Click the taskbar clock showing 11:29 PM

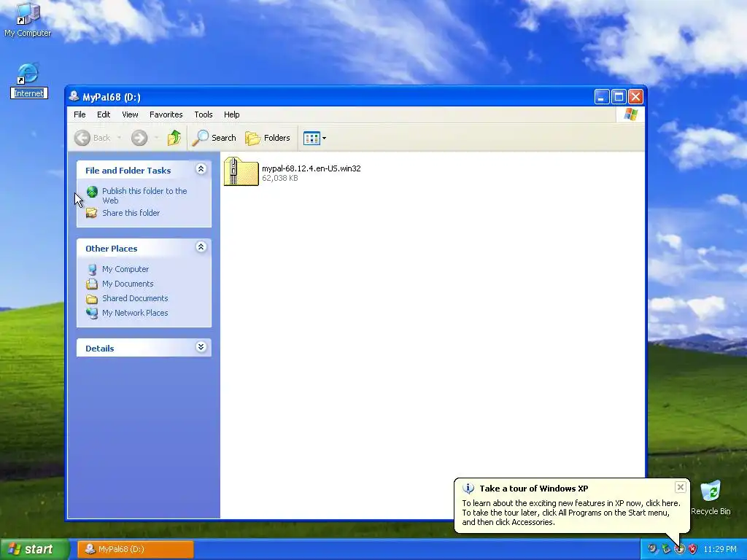(720, 549)
